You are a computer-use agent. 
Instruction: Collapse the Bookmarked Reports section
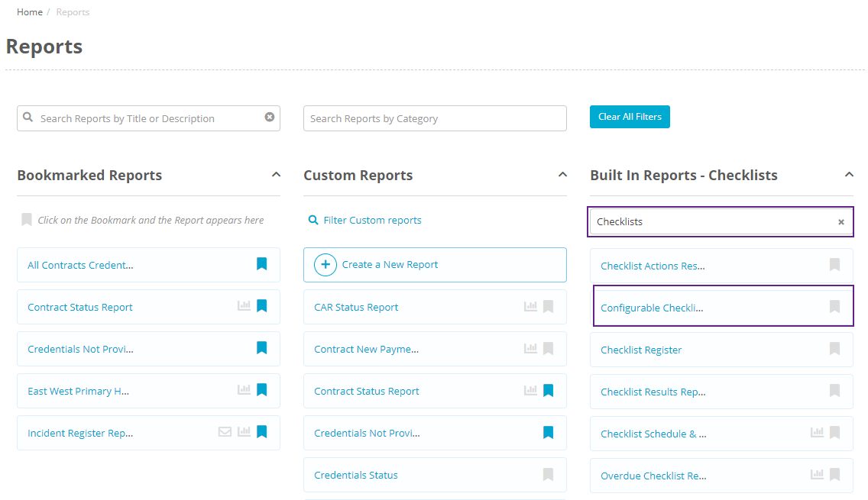coord(276,174)
